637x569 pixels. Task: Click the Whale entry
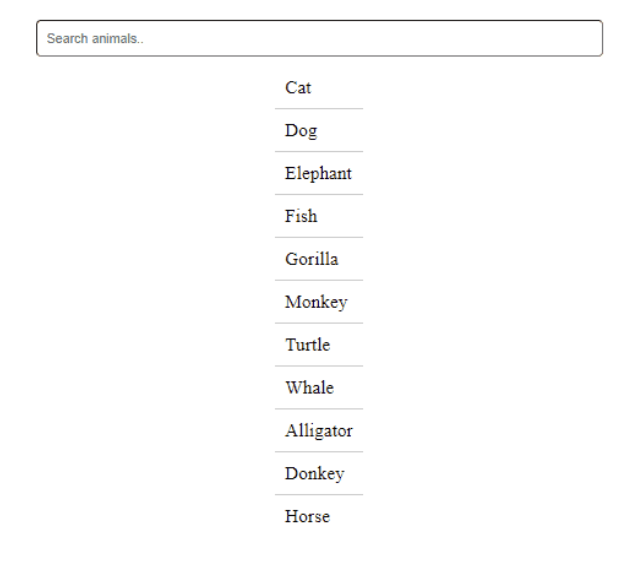coord(309,388)
